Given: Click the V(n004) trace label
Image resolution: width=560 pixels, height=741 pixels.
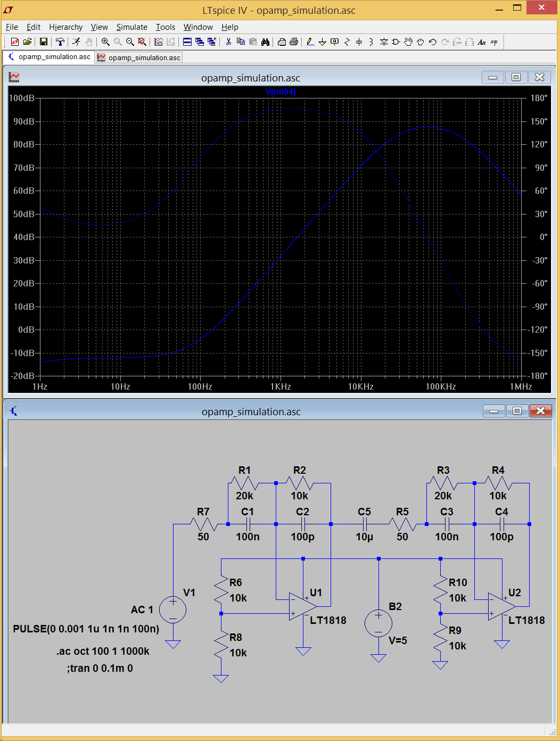Looking at the screenshot, I should pyautogui.click(x=281, y=92).
